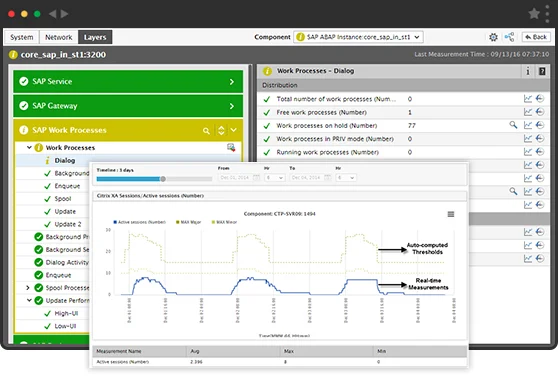Image resolution: width=558 pixels, height=382 pixels.
Task: Click Work processes on hold value 77
Action: pos(412,126)
